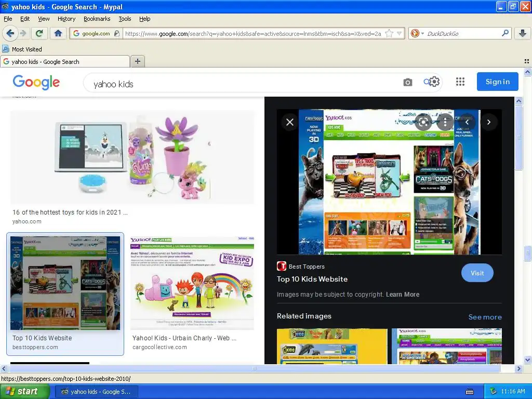Open the View menu
The height and width of the screenshot is (399, 532).
coord(44,19)
